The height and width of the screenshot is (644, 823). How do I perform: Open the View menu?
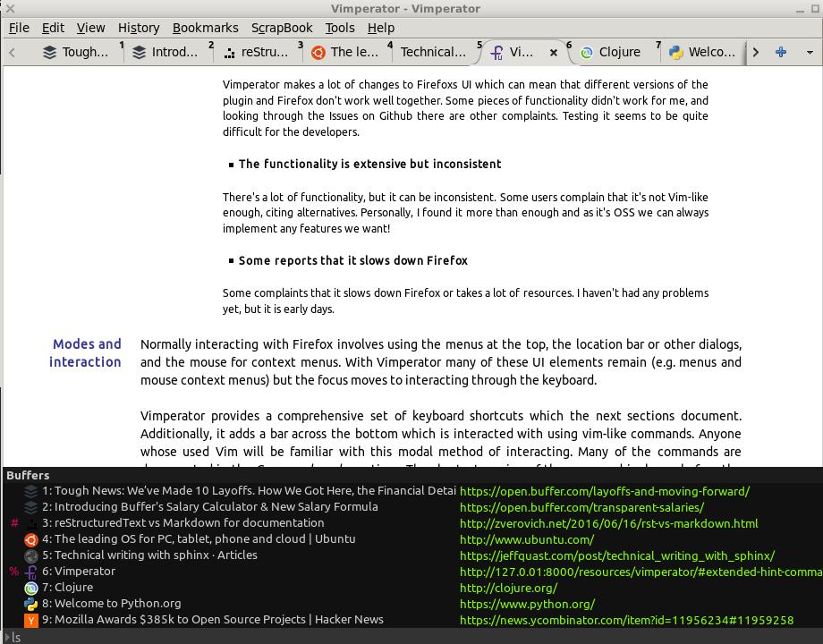pyautogui.click(x=91, y=28)
